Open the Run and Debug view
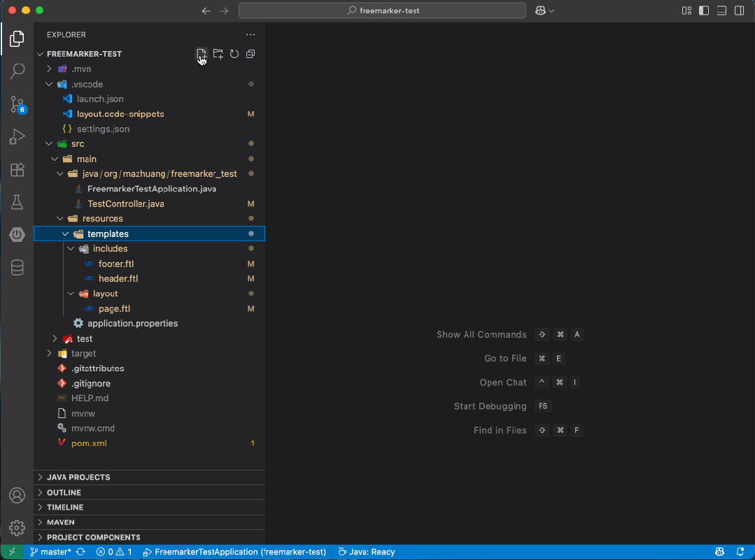Screen dimensions: 755x560 (x=17, y=136)
